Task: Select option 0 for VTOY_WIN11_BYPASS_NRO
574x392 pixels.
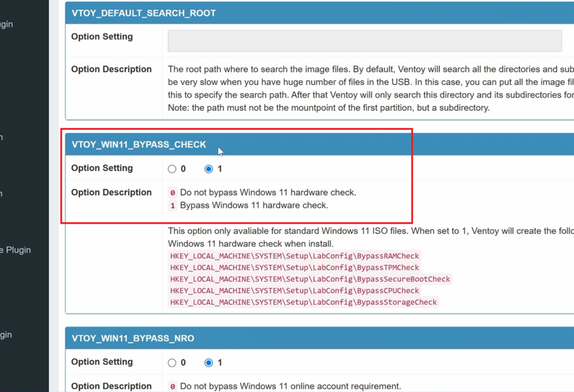Action: point(172,363)
